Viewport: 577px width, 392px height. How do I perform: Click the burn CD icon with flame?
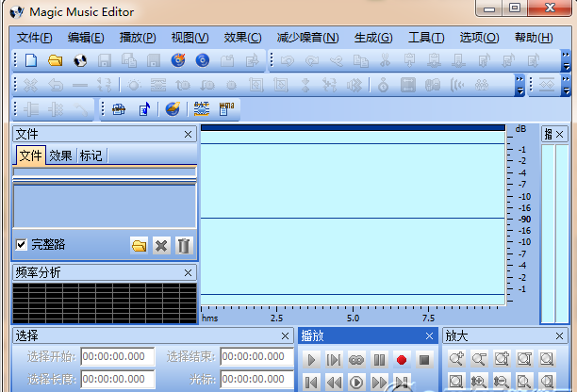click(178, 60)
